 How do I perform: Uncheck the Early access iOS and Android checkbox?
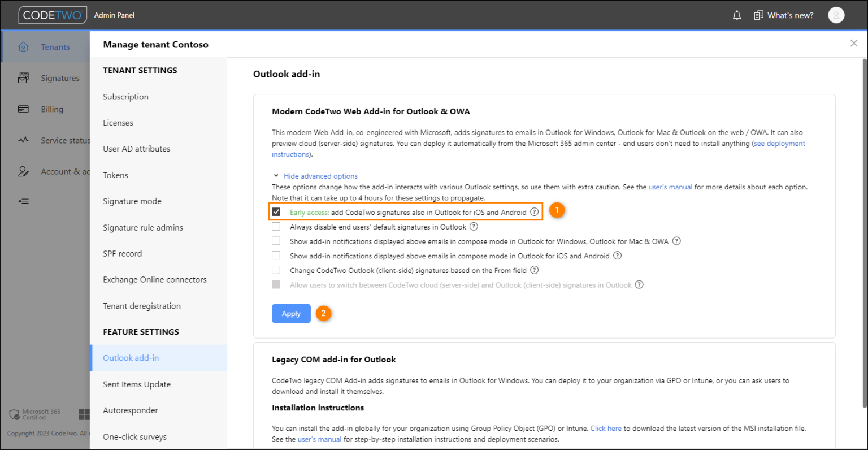tap(276, 211)
